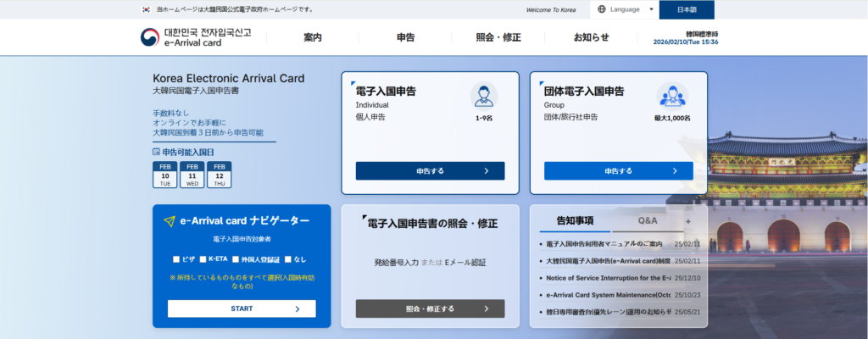Switch to the 告知事項 tab
Screen dimensions: 868x339
click(576, 221)
